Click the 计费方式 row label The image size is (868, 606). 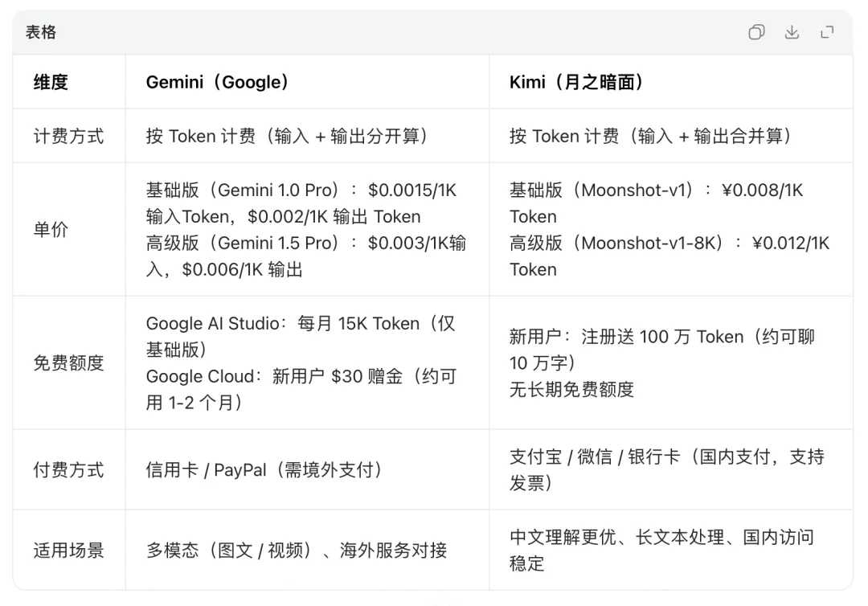pos(68,136)
